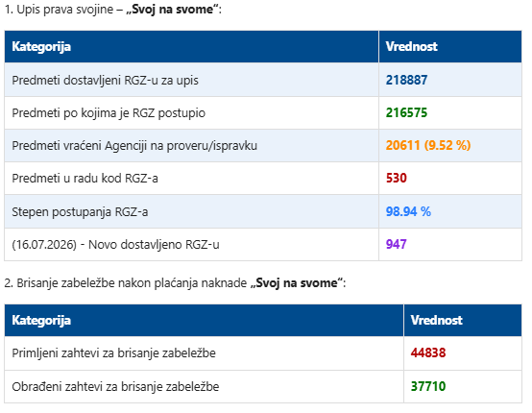Click 'Vrednost' header in first table
This screenshot has width=532, height=413.
point(411,46)
